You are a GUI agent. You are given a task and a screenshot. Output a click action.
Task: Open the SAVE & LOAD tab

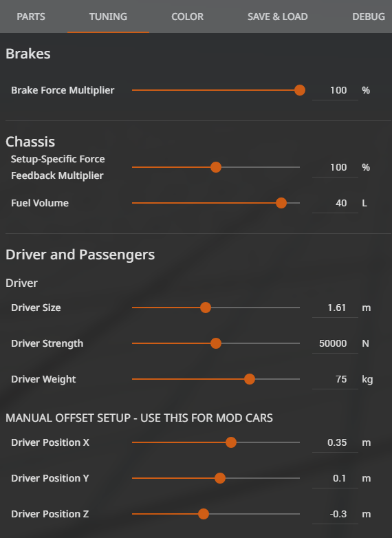pos(277,17)
